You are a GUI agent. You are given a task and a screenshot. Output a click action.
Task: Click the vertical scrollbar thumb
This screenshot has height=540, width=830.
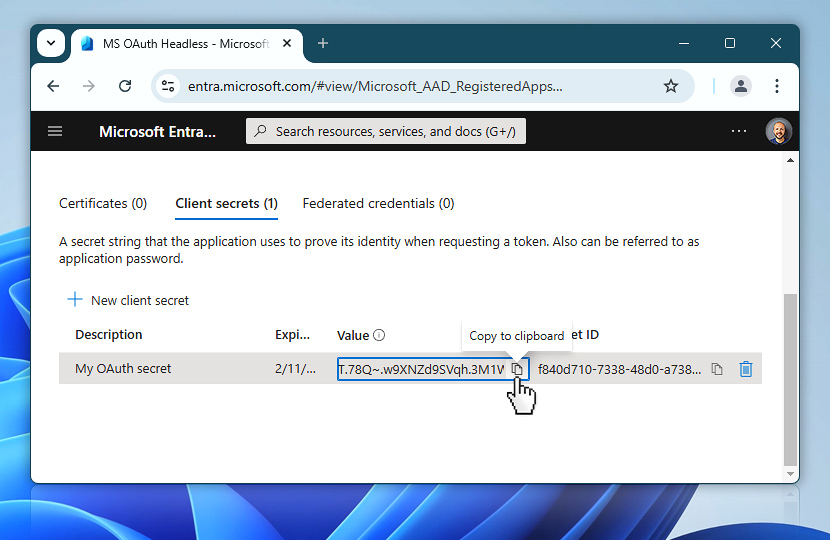point(790,380)
